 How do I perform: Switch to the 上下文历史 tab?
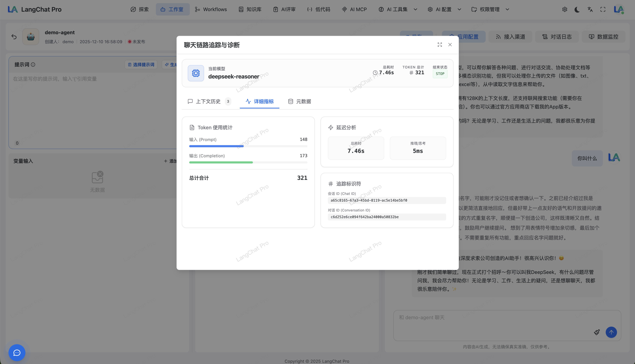(x=208, y=101)
